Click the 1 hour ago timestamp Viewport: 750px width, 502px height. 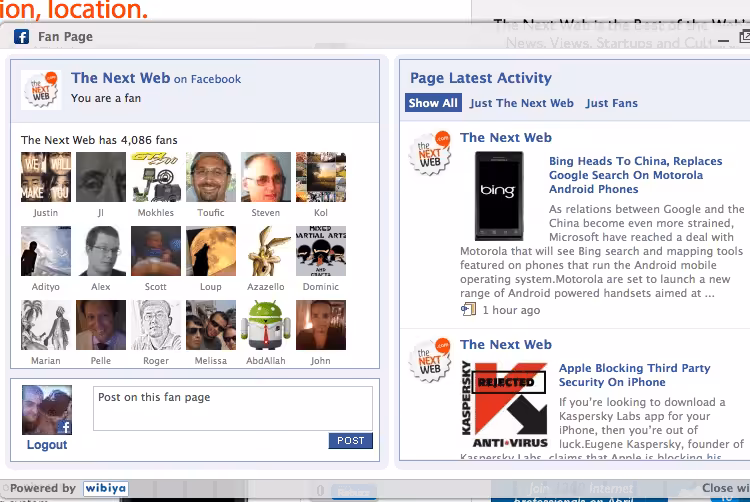tap(511, 310)
